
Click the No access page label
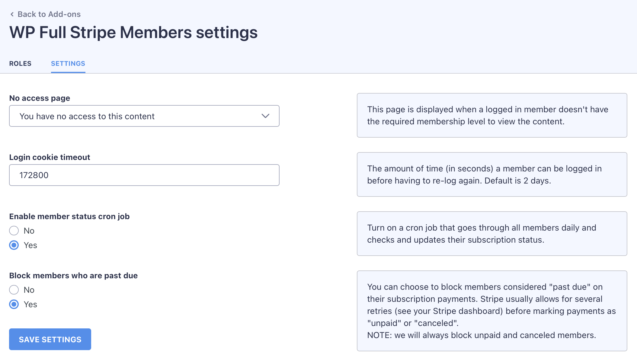point(40,98)
